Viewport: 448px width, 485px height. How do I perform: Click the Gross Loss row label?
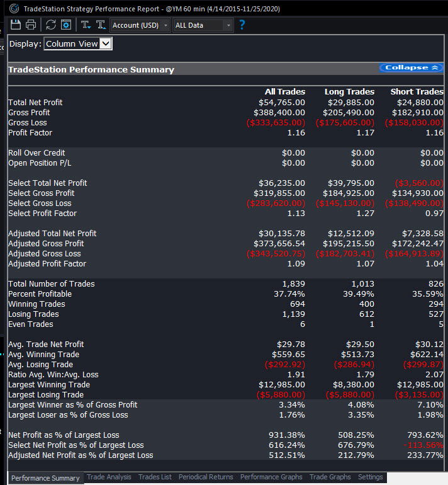pyautogui.click(x=28, y=122)
